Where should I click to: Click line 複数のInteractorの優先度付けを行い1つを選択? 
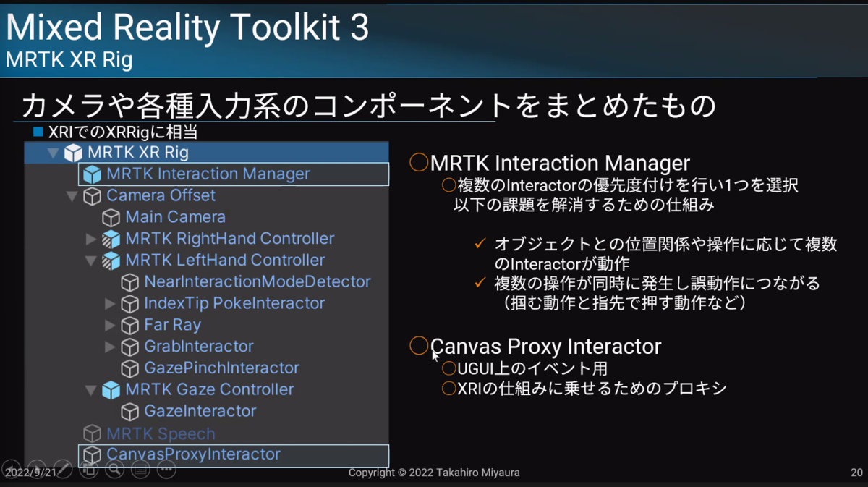[628, 186]
